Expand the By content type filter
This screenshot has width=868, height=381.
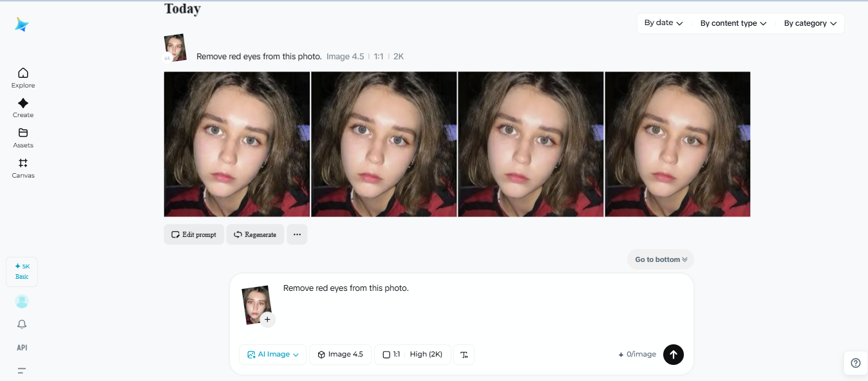pyautogui.click(x=733, y=23)
